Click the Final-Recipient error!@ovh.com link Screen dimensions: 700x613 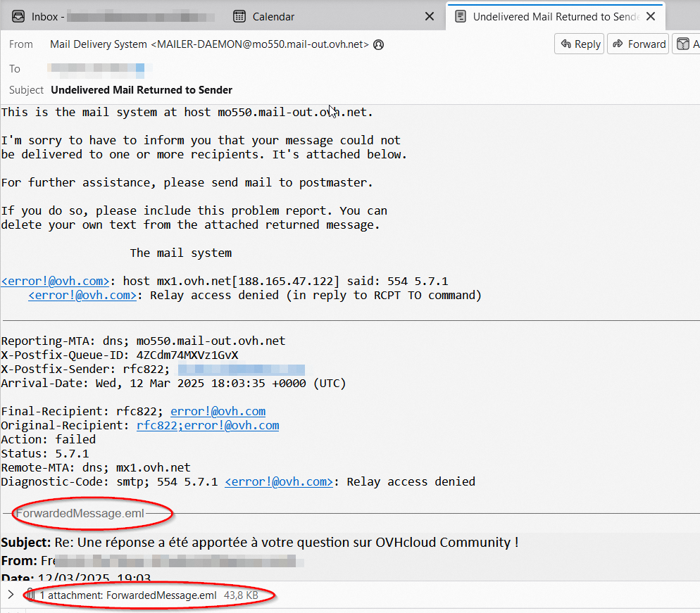(x=218, y=412)
